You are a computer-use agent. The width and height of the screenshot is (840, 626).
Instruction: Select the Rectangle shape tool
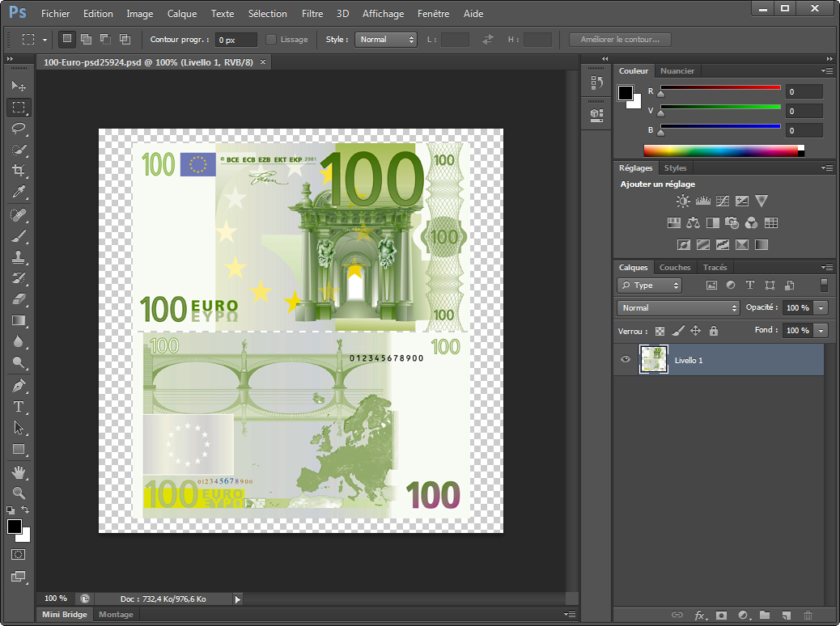[19, 450]
